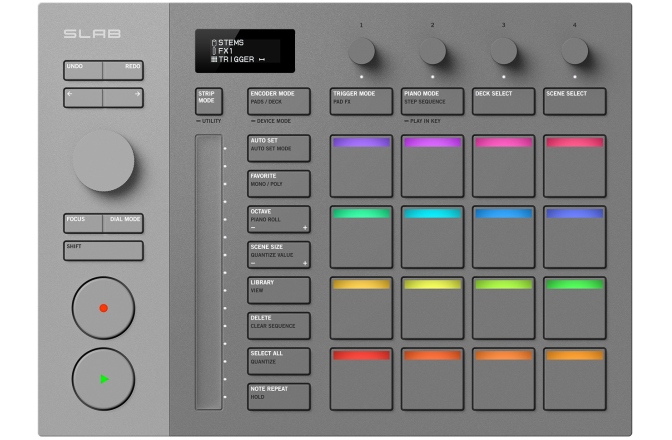
Task: Open the Library View button
Action: point(279,290)
